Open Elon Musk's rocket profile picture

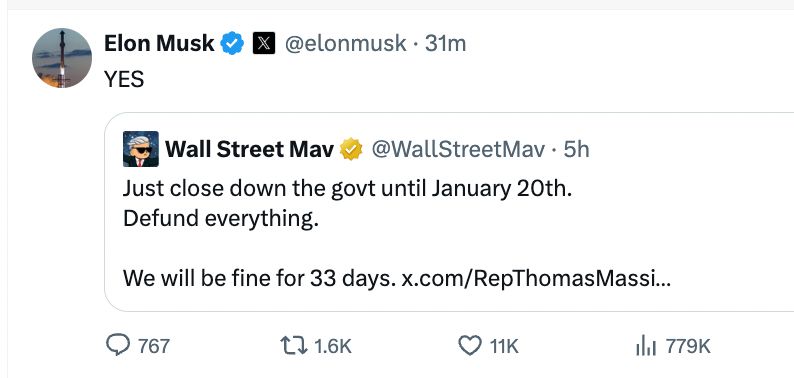(x=62, y=58)
